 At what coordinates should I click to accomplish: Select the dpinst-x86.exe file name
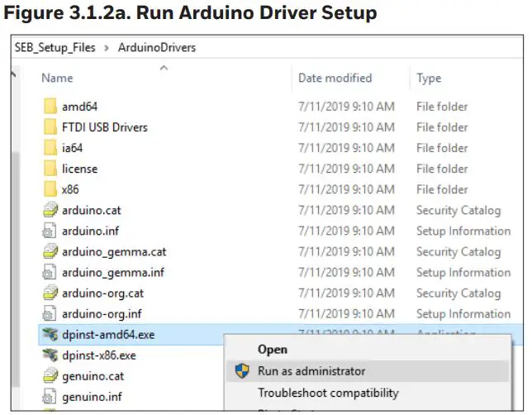(x=99, y=355)
